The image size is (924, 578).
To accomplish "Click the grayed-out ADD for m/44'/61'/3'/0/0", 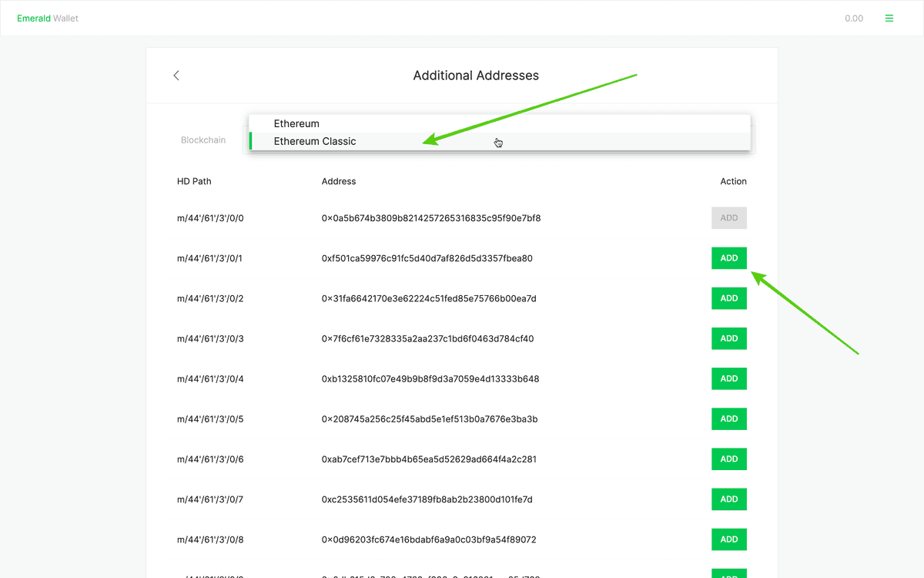I will 728,217.
